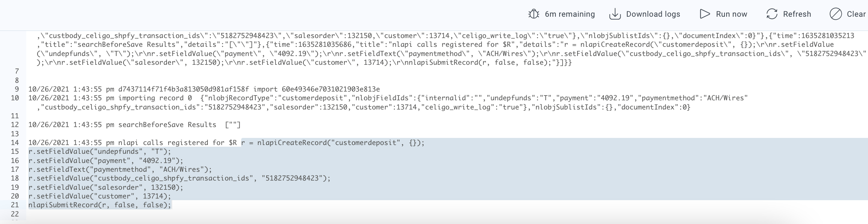Click the "6m remaining" debug timer label

570,14
